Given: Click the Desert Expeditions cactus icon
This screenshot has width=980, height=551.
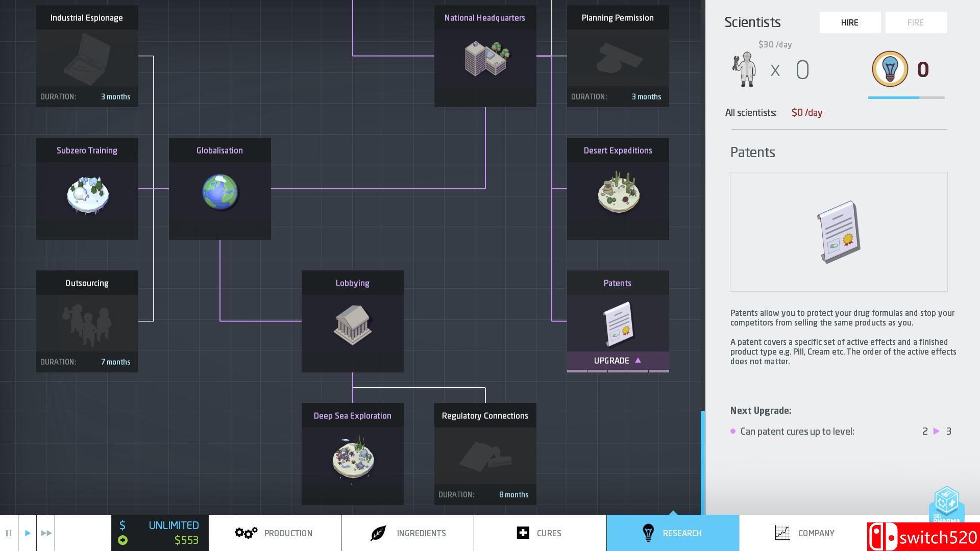Looking at the screenshot, I should pyautogui.click(x=618, y=193).
